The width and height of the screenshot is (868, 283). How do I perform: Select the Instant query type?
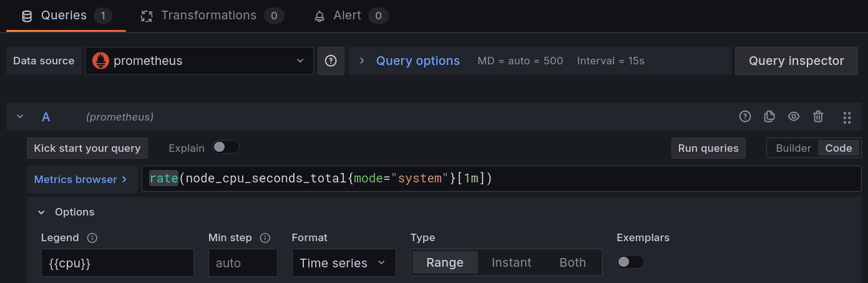(x=511, y=262)
